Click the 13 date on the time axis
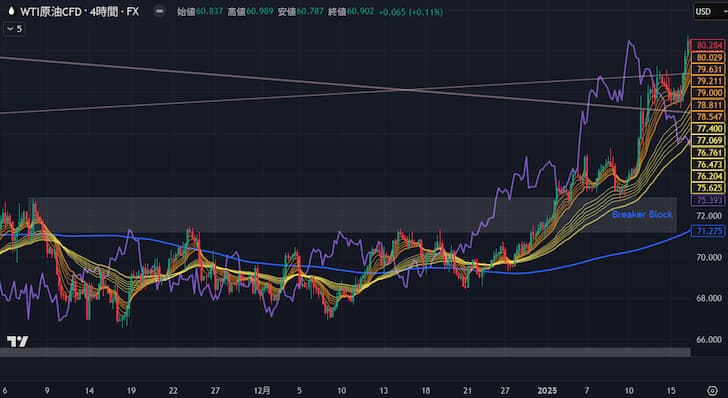 coord(384,390)
